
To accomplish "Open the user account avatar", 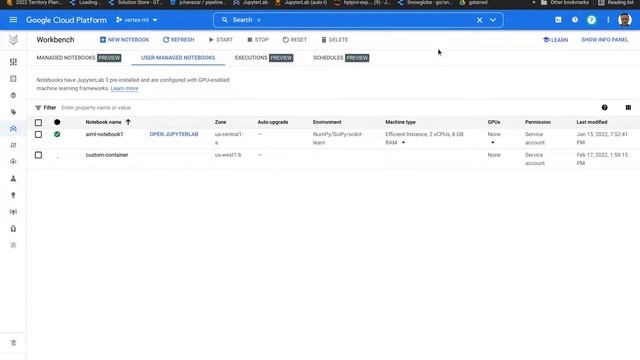I will (625, 20).
